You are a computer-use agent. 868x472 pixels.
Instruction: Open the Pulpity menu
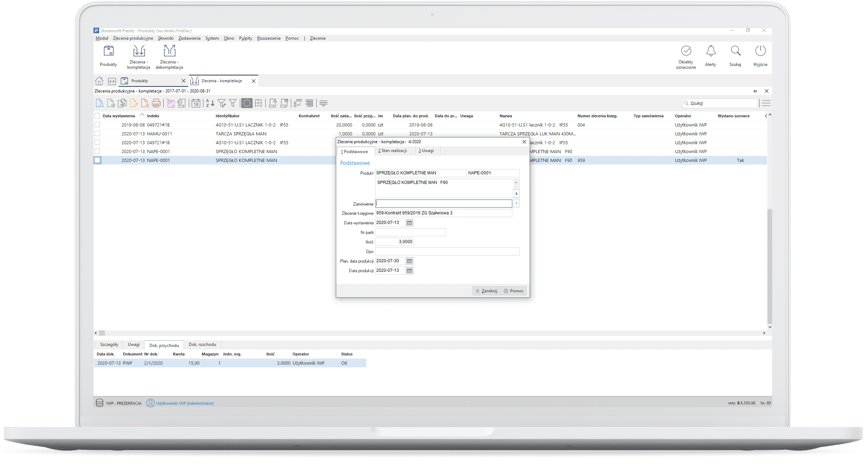coord(246,38)
